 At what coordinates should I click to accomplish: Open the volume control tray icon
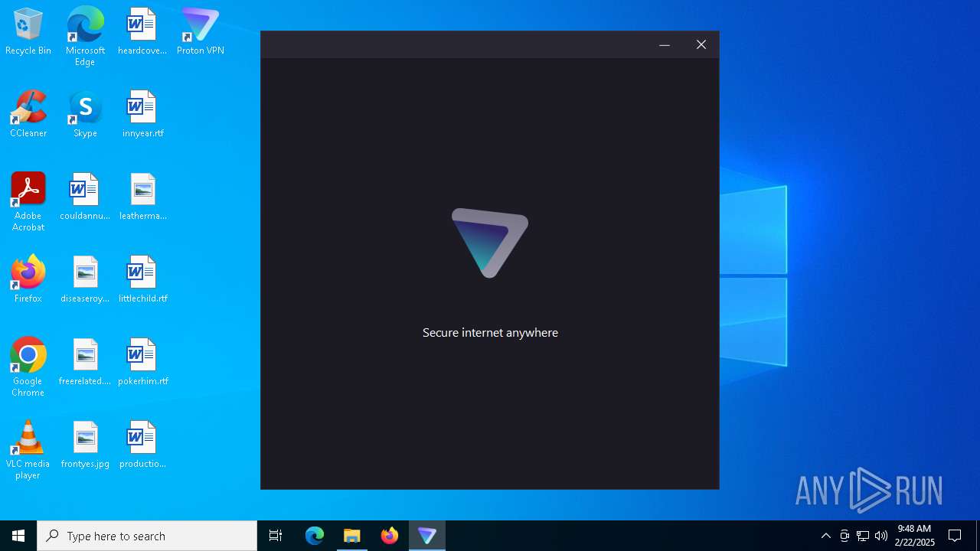[881, 536]
